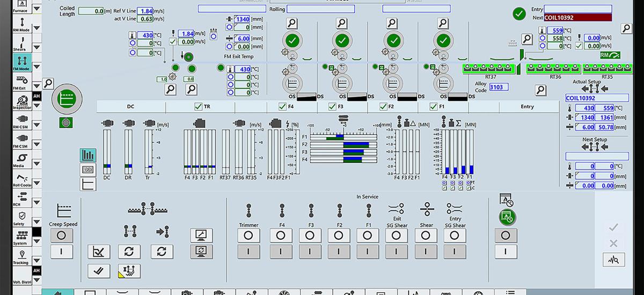Image resolution: width=644 pixels, height=295 pixels.
Task: Toggle the TR checkbox
Action: pos(199,106)
